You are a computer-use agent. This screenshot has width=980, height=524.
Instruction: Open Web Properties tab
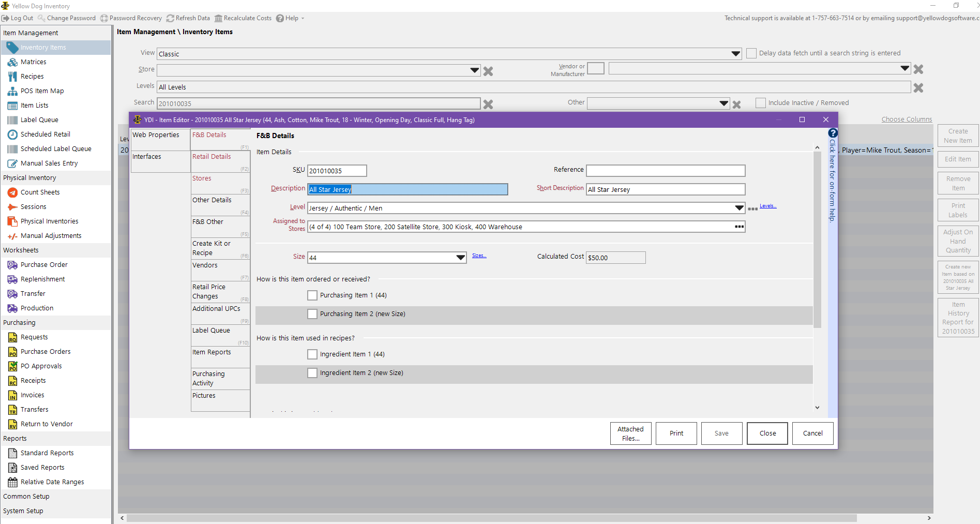tap(160, 140)
